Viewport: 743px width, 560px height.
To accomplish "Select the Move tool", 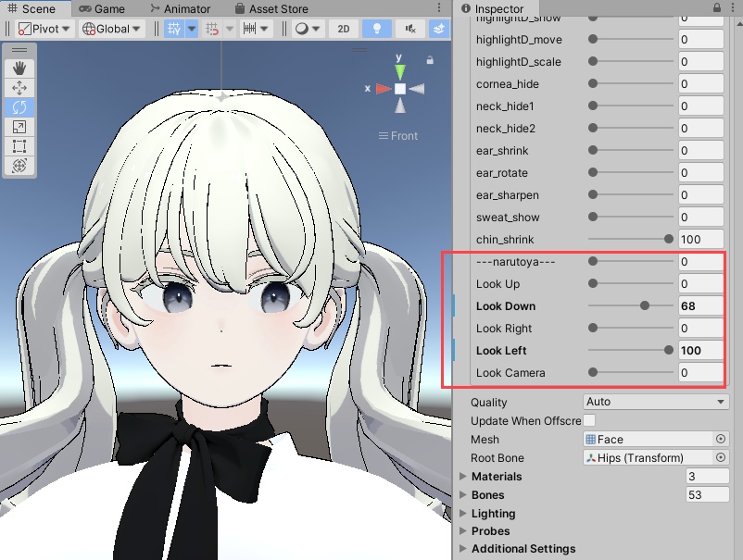I will pyautogui.click(x=19, y=88).
